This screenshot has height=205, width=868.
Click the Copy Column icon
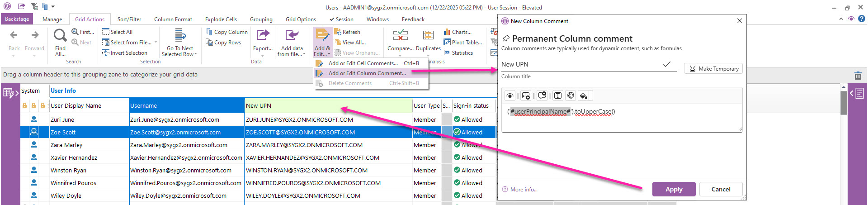(209, 32)
